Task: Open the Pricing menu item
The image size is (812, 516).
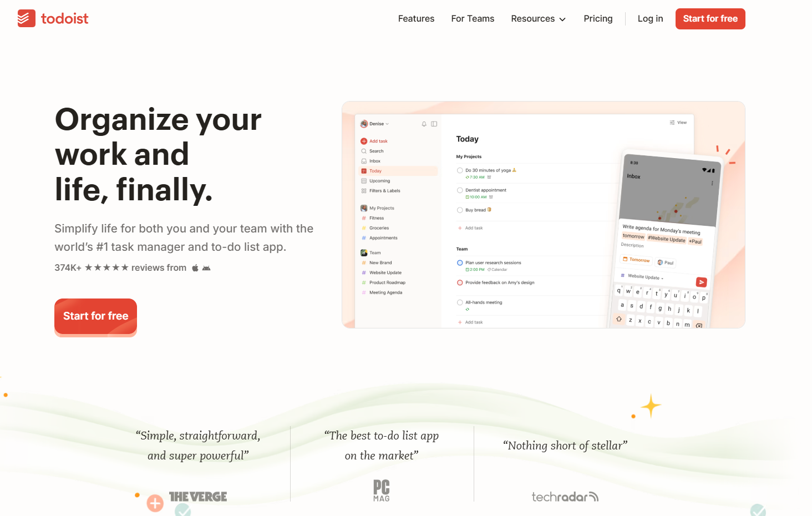Action: (x=598, y=19)
